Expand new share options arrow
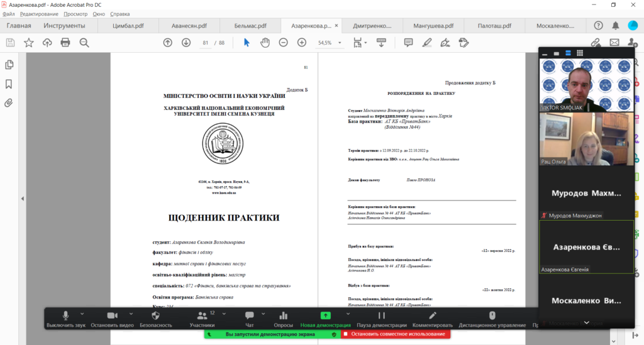Image resolution: width=644 pixels, height=345 pixels. tap(348, 314)
